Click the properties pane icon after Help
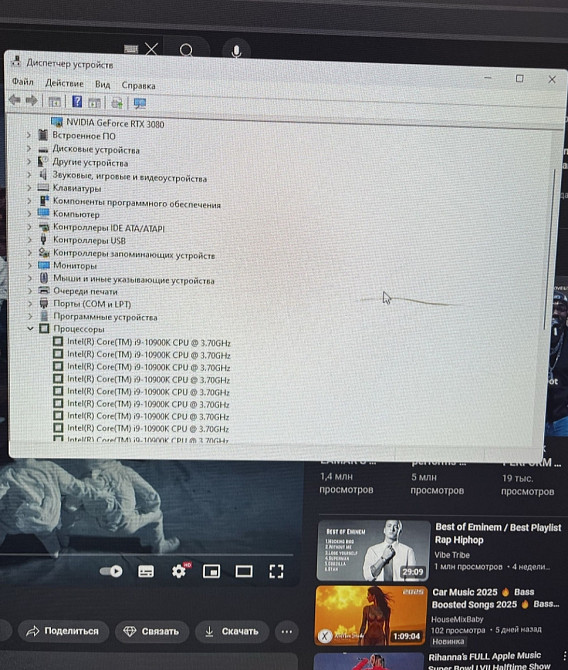568x670 pixels. [x=94, y=103]
